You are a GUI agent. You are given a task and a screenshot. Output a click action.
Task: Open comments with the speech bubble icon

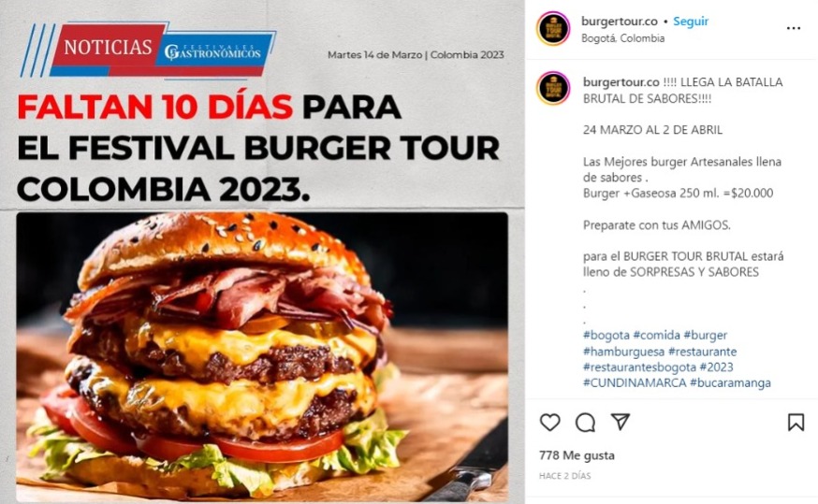pyautogui.click(x=585, y=422)
